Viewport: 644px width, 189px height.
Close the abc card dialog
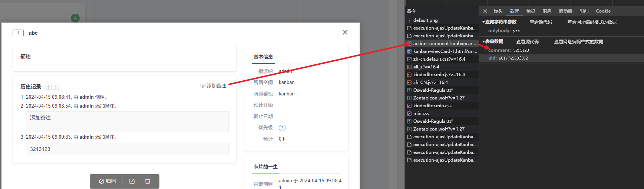(x=345, y=32)
